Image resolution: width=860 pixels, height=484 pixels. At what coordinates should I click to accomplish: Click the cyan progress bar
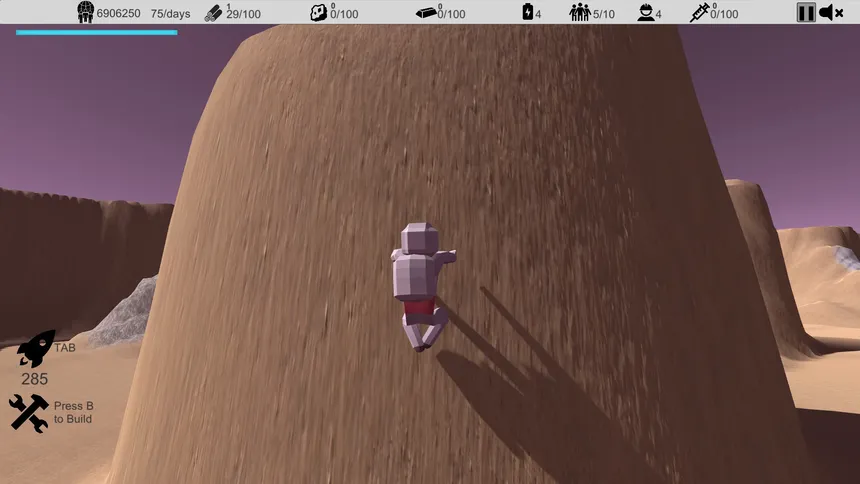tap(97, 33)
